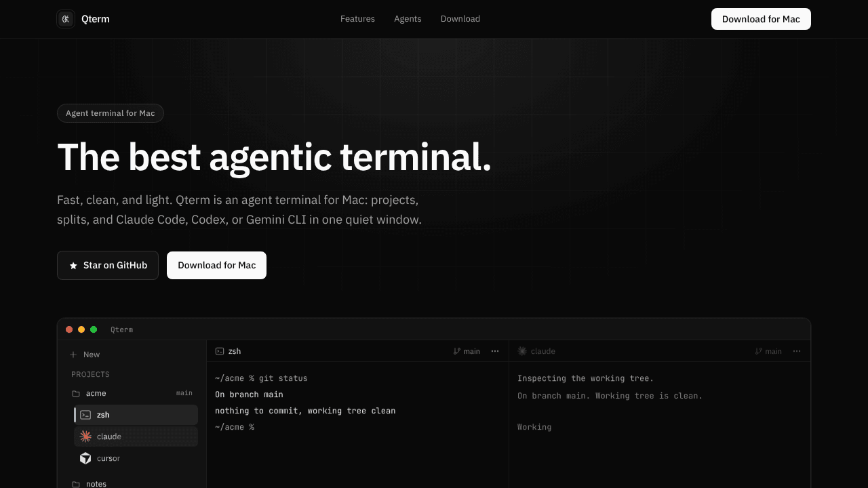Click the Qterm brand name in header
This screenshot has width=868, height=488.
tap(96, 19)
